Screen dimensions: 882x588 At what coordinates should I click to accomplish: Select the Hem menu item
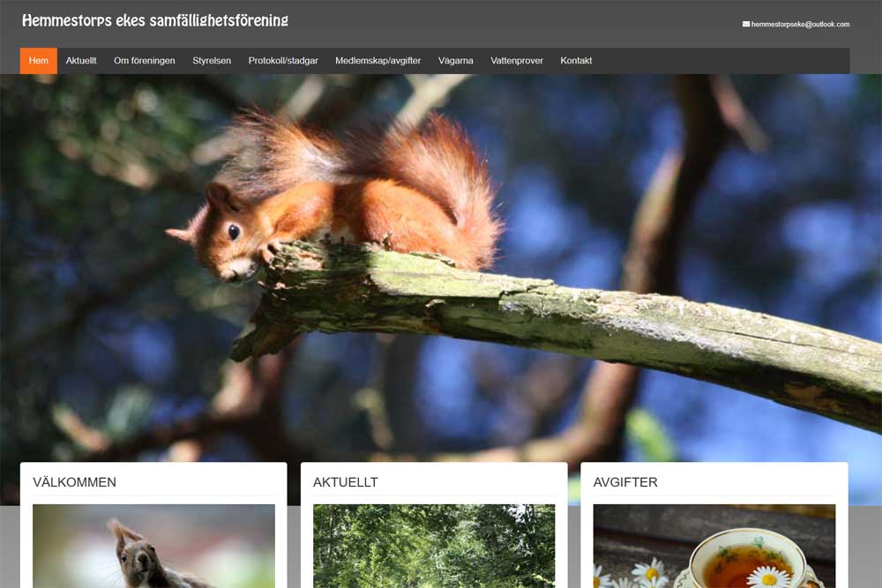(x=39, y=61)
